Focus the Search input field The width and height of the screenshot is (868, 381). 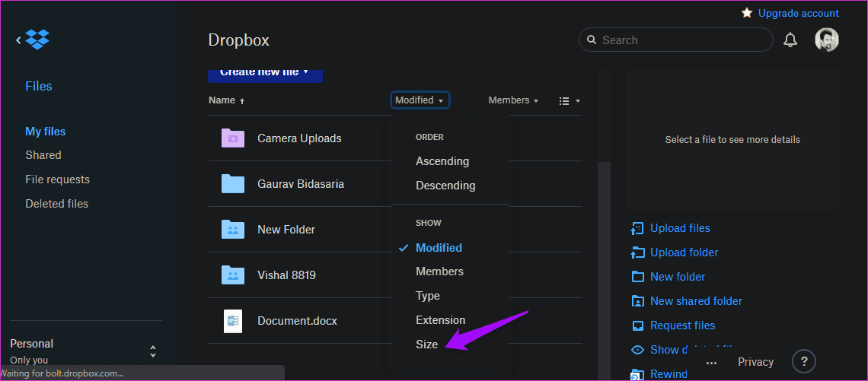point(676,40)
